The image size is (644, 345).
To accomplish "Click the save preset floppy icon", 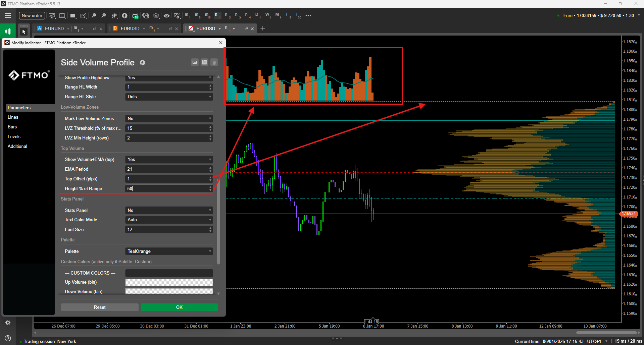I will tap(204, 62).
